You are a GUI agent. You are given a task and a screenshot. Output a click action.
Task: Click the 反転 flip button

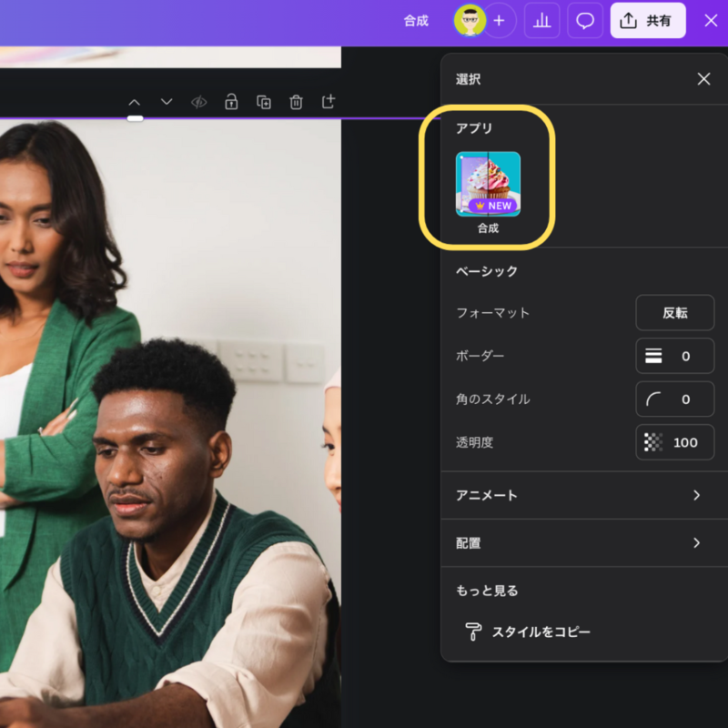click(x=674, y=312)
